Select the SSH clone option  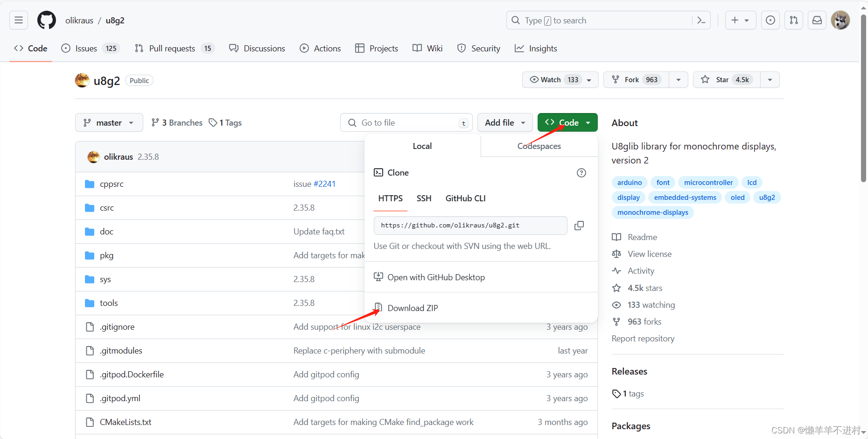click(x=424, y=198)
